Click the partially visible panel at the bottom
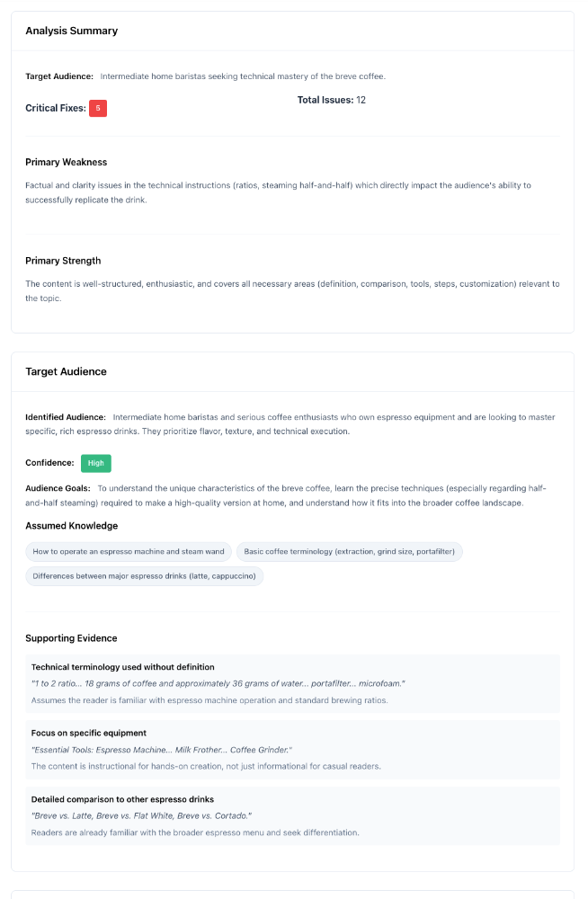Image resolution: width=588 pixels, height=899 pixels. pos(294,896)
